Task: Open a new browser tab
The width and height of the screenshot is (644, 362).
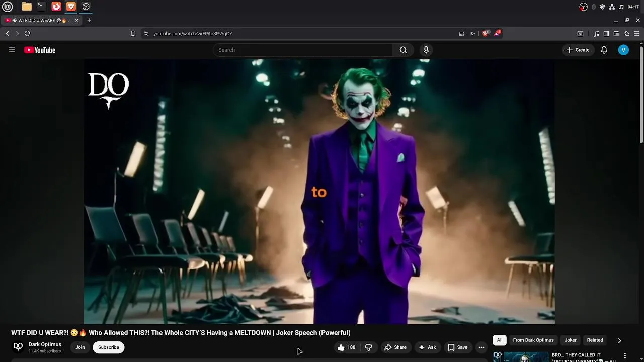Action: [89, 20]
